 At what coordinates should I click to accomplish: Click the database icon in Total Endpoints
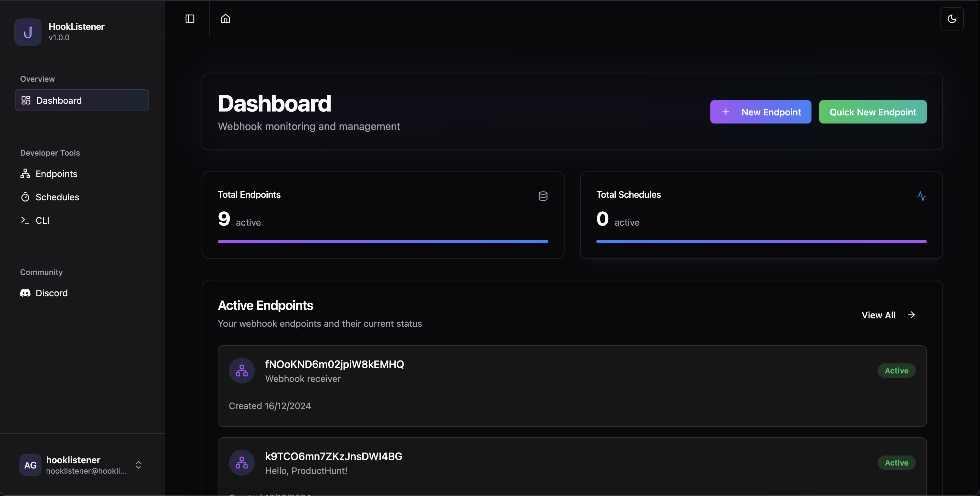[543, 196]
